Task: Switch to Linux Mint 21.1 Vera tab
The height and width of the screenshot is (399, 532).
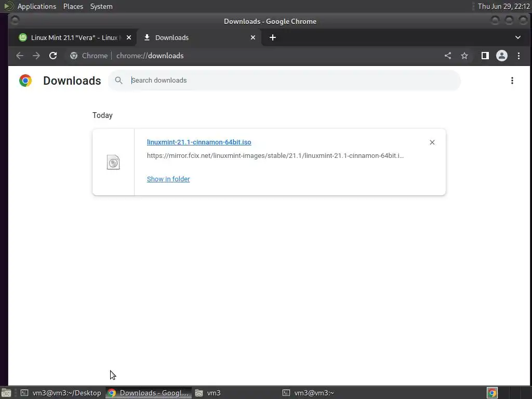Action: coord(73,37)
